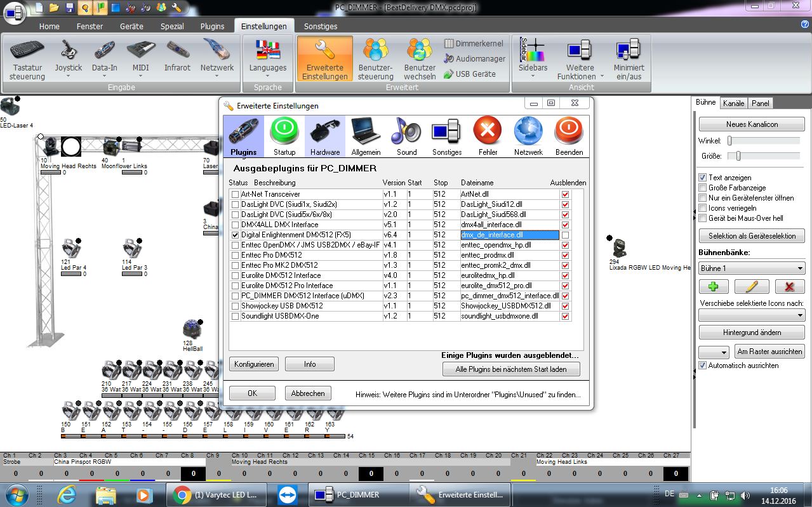Click the Größe slider
This screenshot has height=507, width=812.
pos(764,156)
